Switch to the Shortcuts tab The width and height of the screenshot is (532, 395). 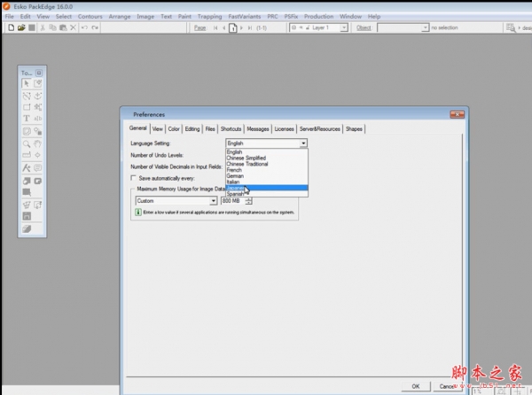click(231, 128)
